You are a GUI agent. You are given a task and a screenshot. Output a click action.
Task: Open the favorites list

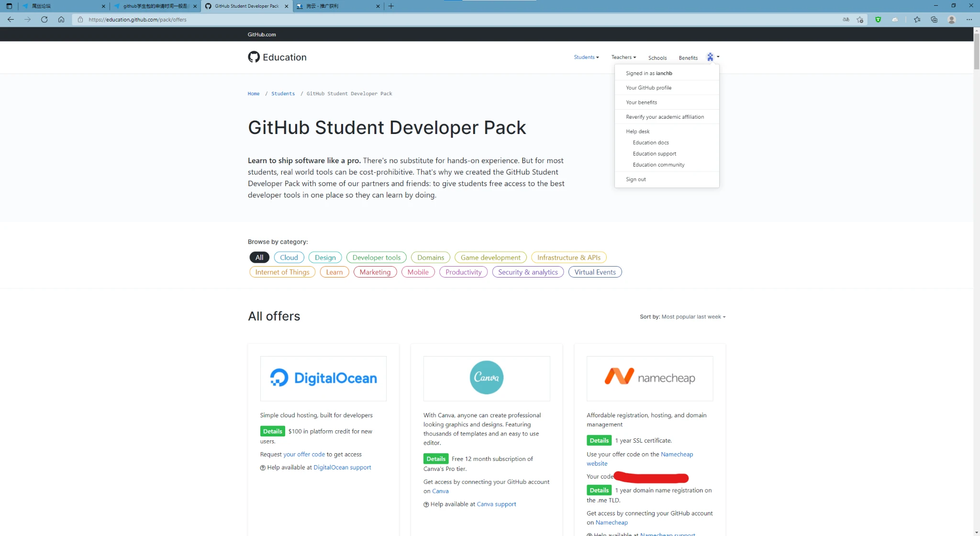tap(917, 20)
